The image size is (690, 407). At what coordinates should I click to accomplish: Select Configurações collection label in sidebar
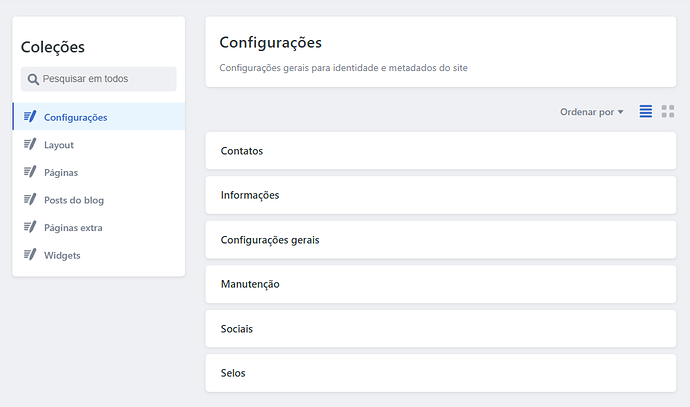76,117
